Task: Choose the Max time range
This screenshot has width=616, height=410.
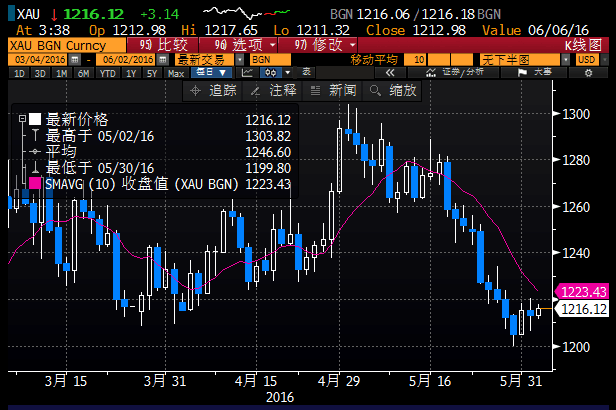Action: (177, 73)
